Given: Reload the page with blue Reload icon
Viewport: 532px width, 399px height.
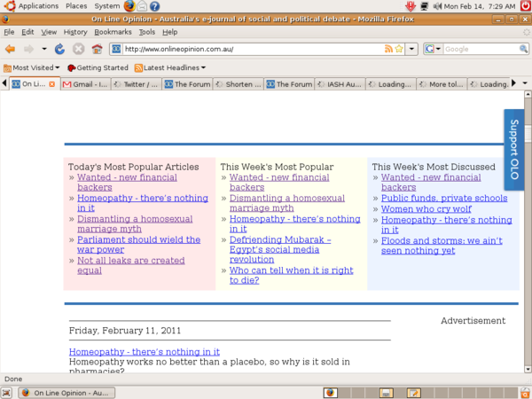Looking at the screenshot, I should tap(59, 49).
